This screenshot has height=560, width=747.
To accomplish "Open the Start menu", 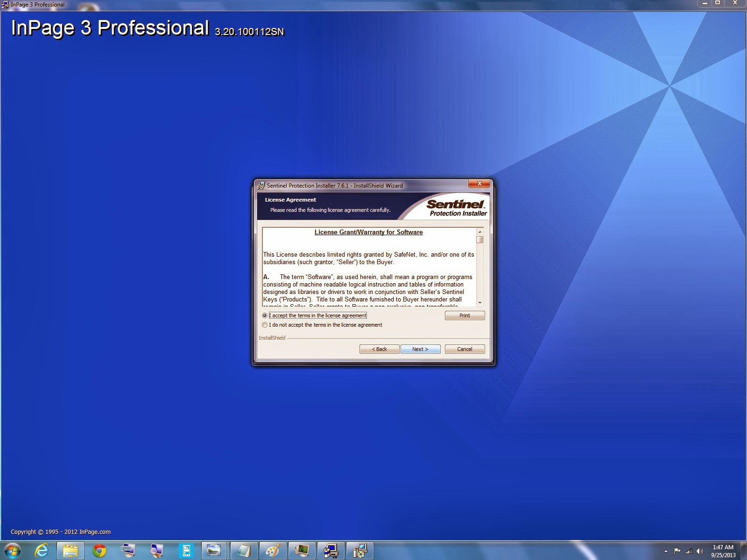I will 12,551.
